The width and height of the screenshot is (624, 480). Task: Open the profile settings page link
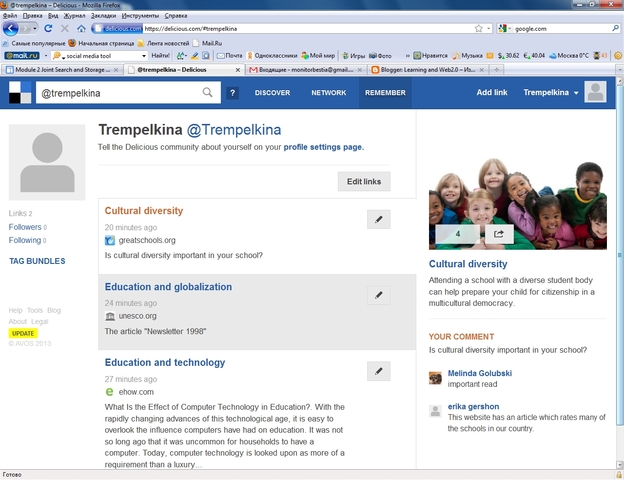324,147
